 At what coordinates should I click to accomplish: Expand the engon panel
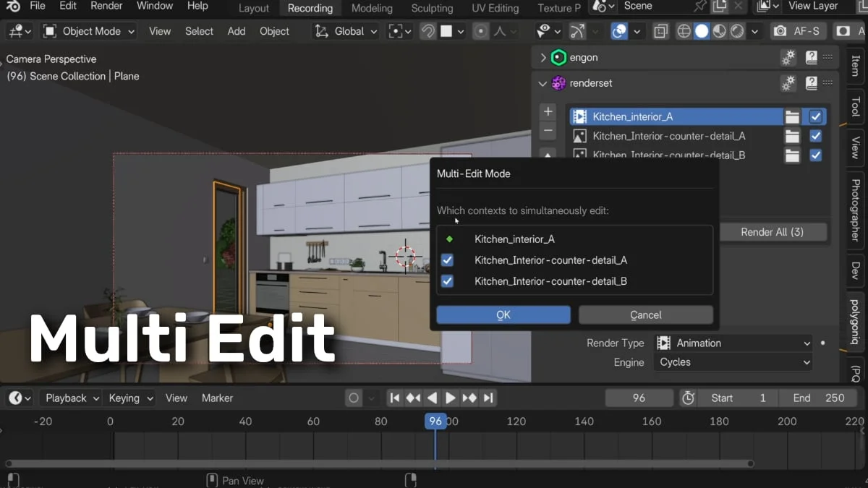542,57
